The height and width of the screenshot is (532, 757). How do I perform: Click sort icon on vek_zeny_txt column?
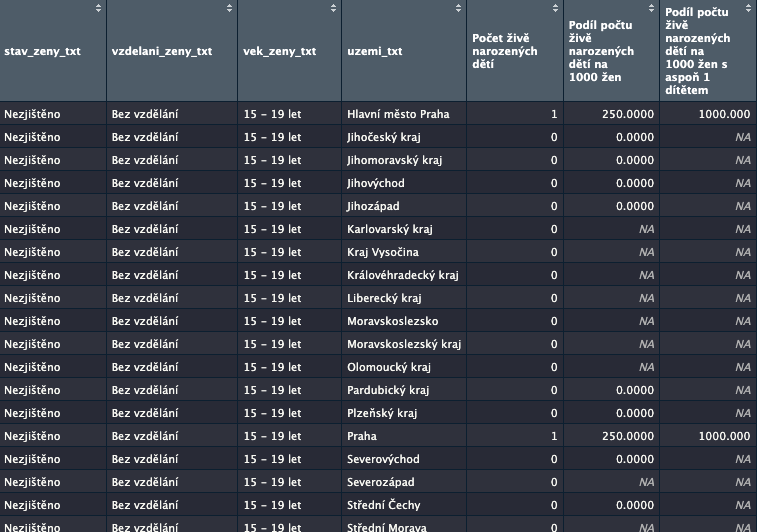[333, 9]
